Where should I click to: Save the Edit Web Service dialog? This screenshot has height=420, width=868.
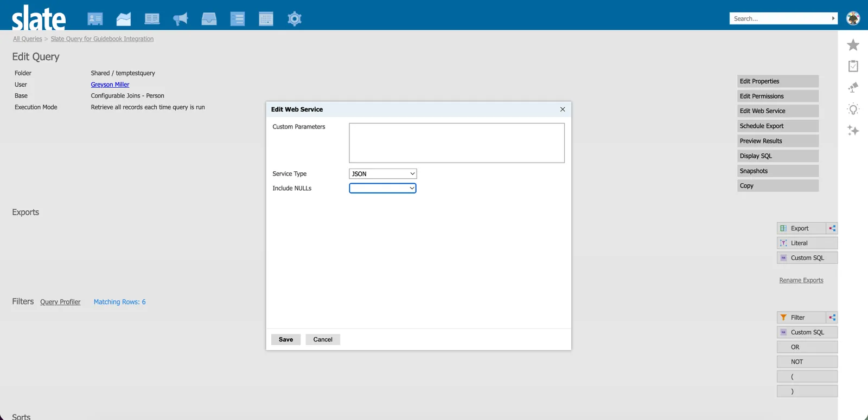click(x=286, y=339)
